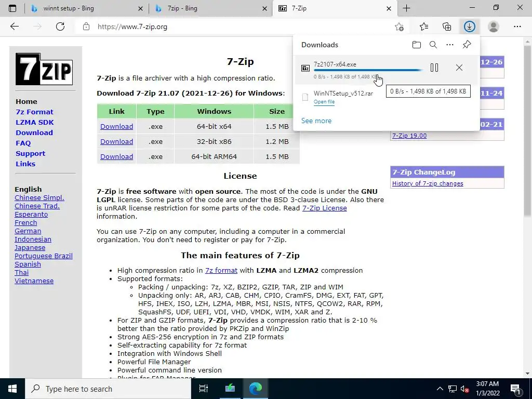Download the 64-bit x64 .exe

pyautogui.click(x=116, y=127)
